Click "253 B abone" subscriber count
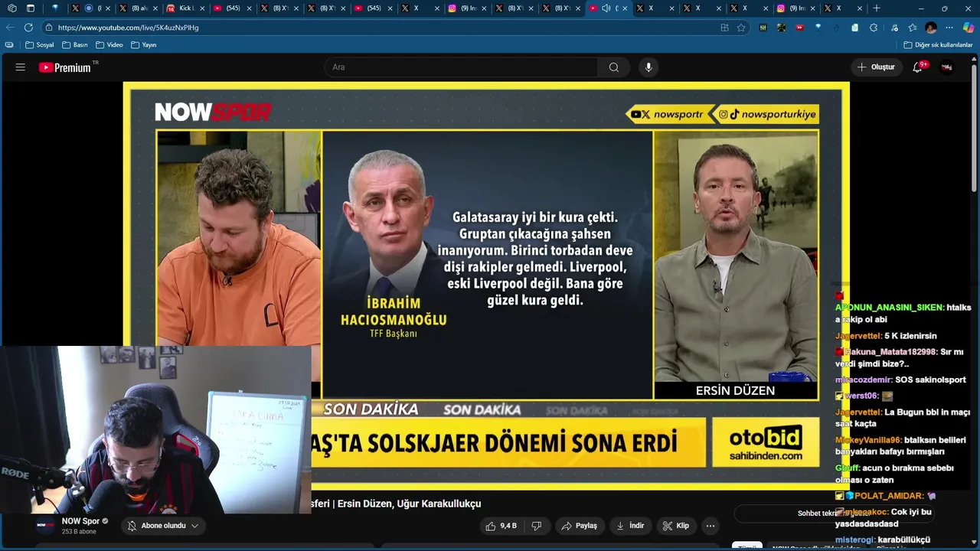 [x=79, y=532]
